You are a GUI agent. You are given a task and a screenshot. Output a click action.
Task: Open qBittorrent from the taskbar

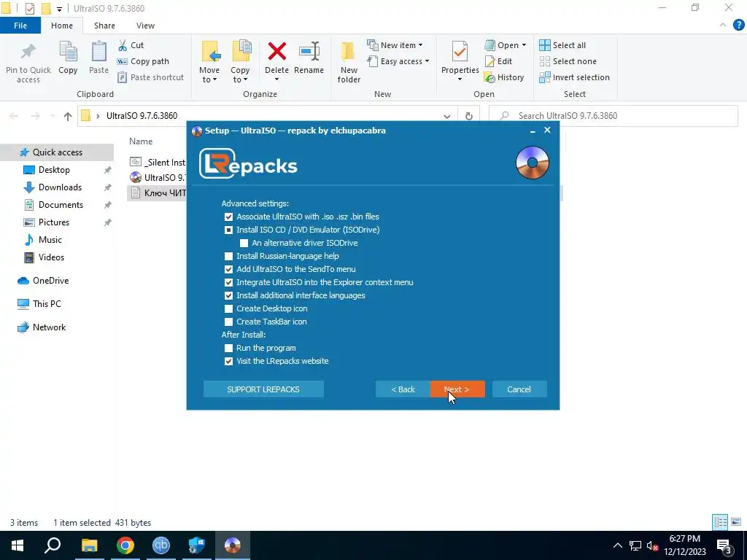click(161, 545)
